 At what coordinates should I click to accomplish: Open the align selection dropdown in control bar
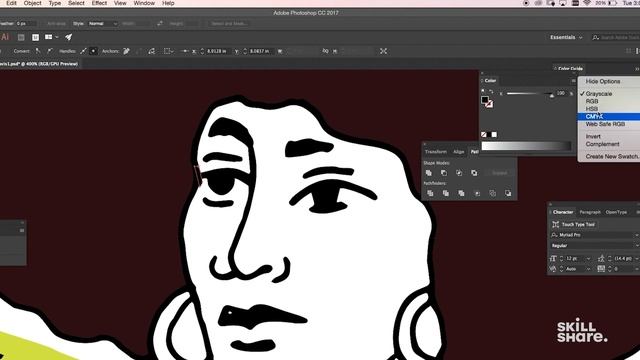pos(168,51)
